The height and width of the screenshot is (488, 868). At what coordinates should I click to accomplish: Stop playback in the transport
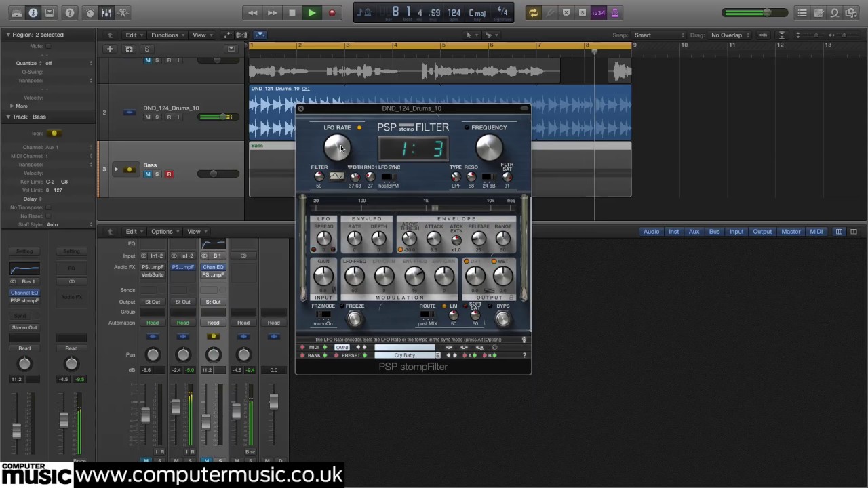[292, 13]
